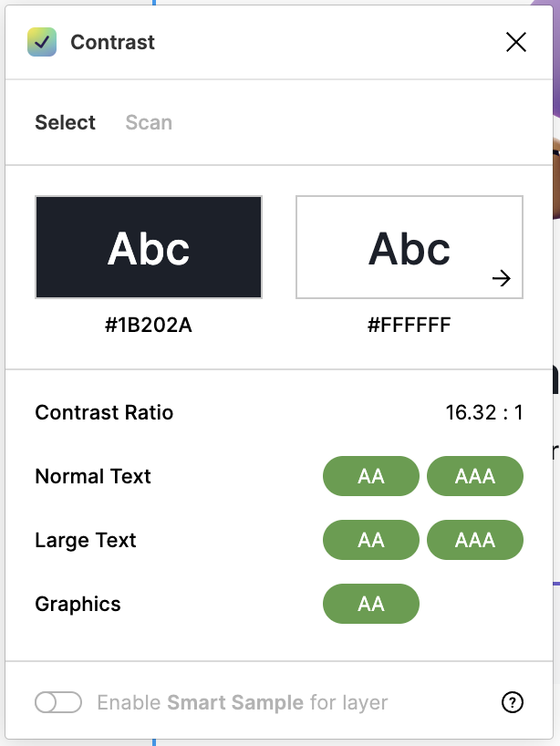Click the Contrast panel title
Screen dimensions: 560x746
[113, 42]
